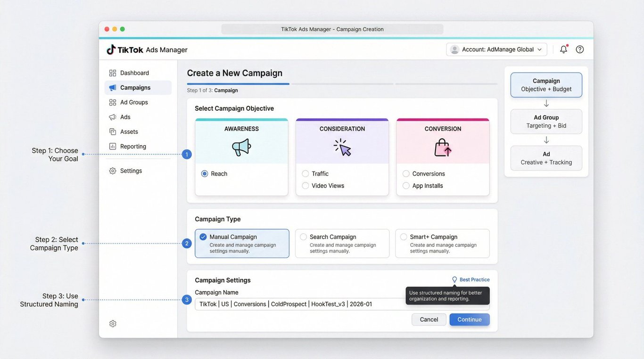Click the notification bell icon
Image resolution: width=644 pixels, height=359 pixels.
click(x=563, y=49)
